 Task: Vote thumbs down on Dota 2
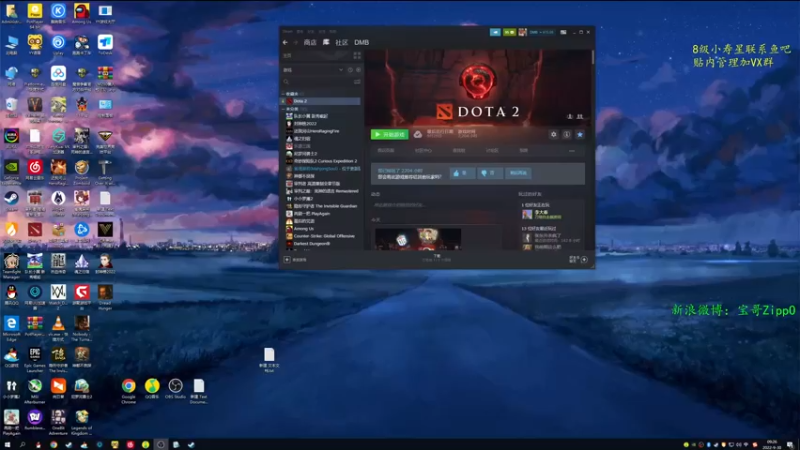pyautogui.click(x=489, y=173)
